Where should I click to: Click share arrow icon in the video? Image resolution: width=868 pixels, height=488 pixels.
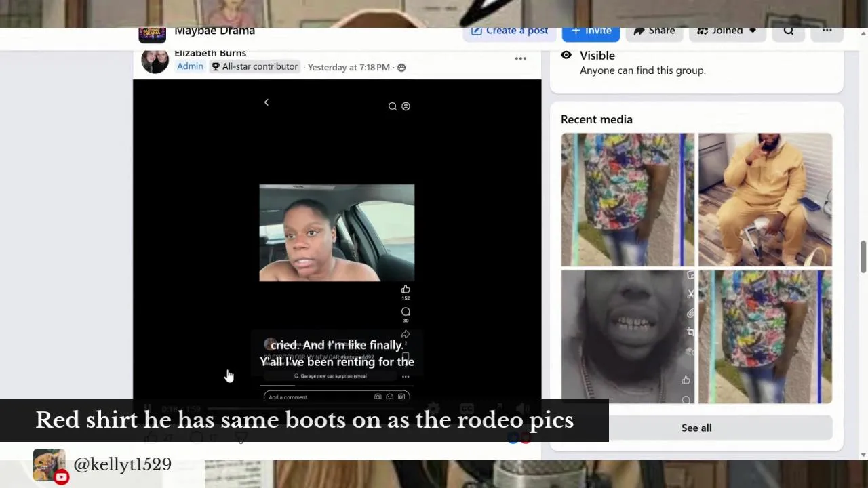406,334
